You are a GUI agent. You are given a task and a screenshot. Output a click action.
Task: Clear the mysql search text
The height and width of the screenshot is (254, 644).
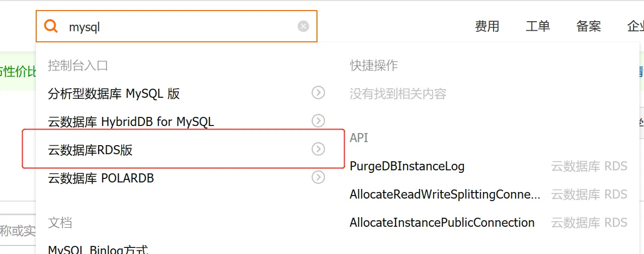tap(303, 26)
